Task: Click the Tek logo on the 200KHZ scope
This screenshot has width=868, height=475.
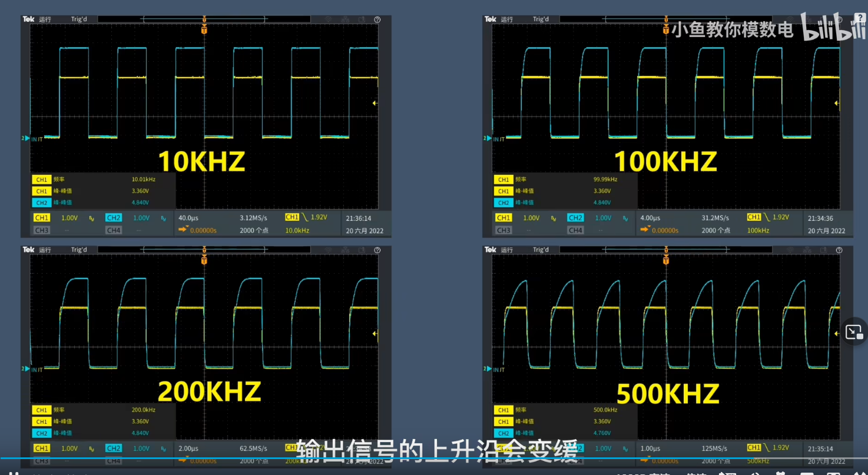Action: point(28,250)
